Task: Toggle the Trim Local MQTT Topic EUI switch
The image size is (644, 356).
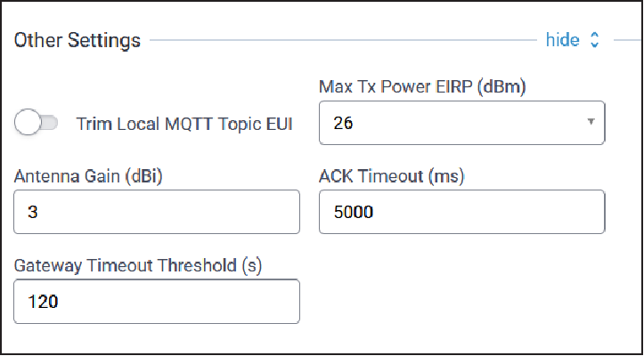Action: click(37, 124)
